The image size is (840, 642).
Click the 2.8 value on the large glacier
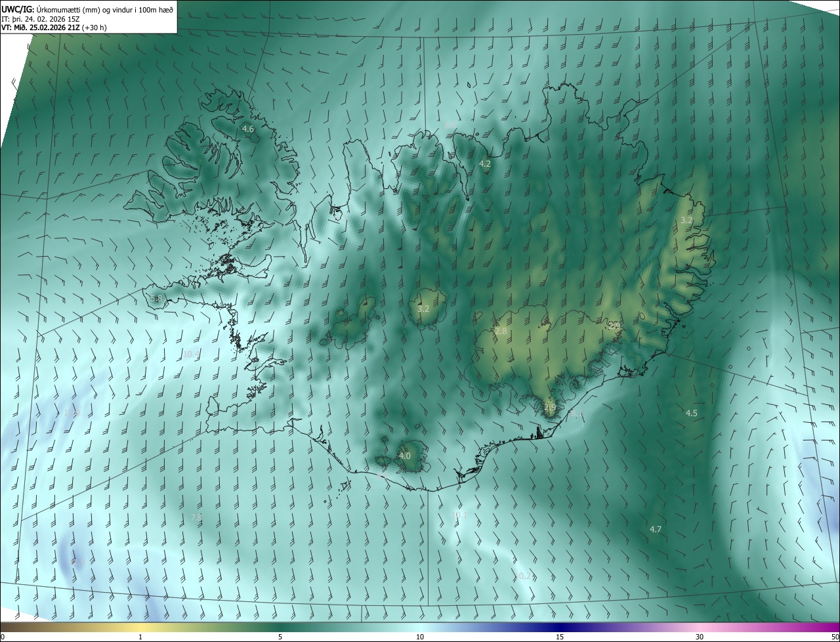point(501,332)
